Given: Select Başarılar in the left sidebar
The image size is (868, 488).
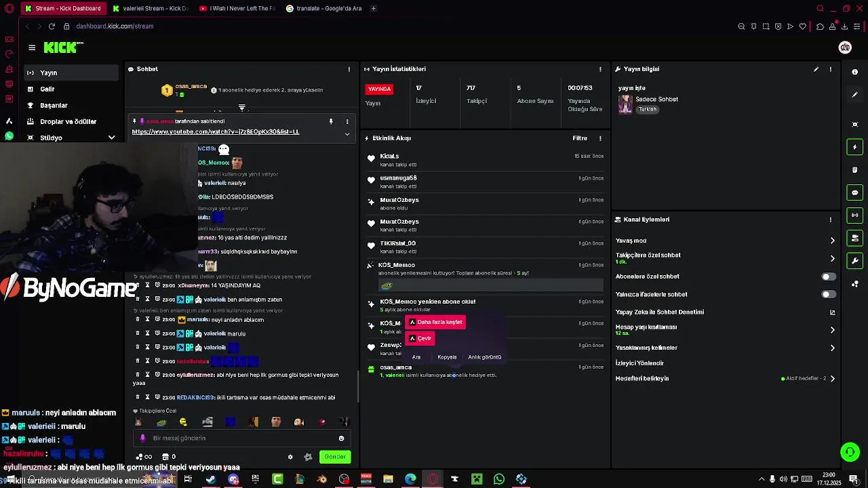Looking at the screenshot, I should point(71,105).
